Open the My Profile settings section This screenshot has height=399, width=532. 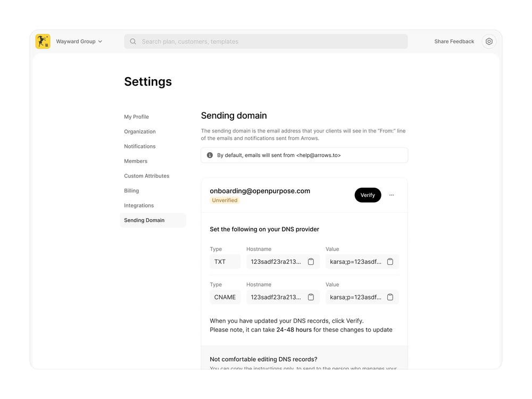click(136, 117)
